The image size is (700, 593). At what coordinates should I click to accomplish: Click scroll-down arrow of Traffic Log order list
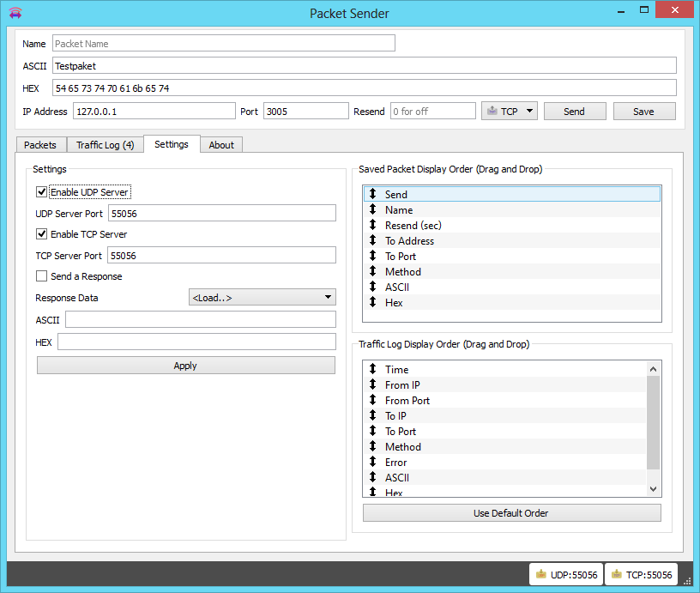tap(653, 489)
